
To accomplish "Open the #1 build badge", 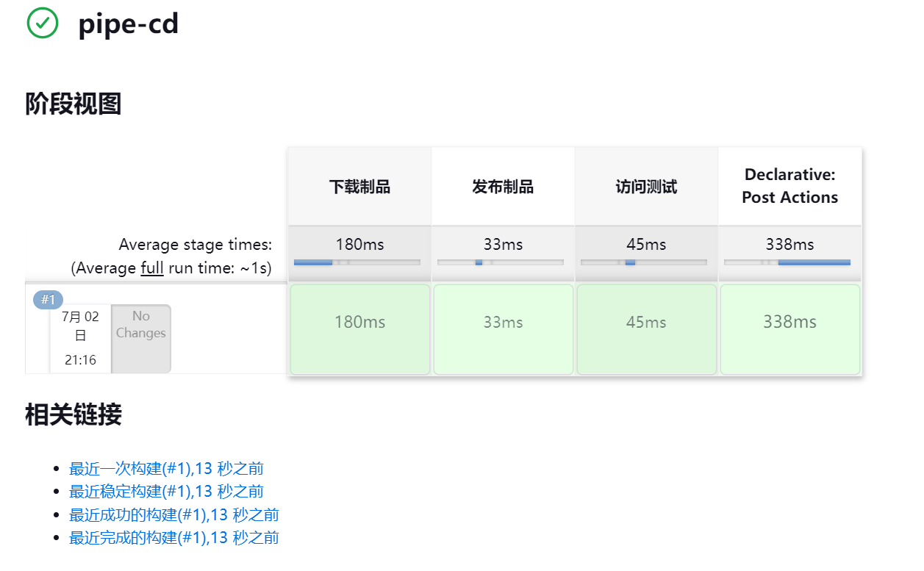I will pos(49,300).
